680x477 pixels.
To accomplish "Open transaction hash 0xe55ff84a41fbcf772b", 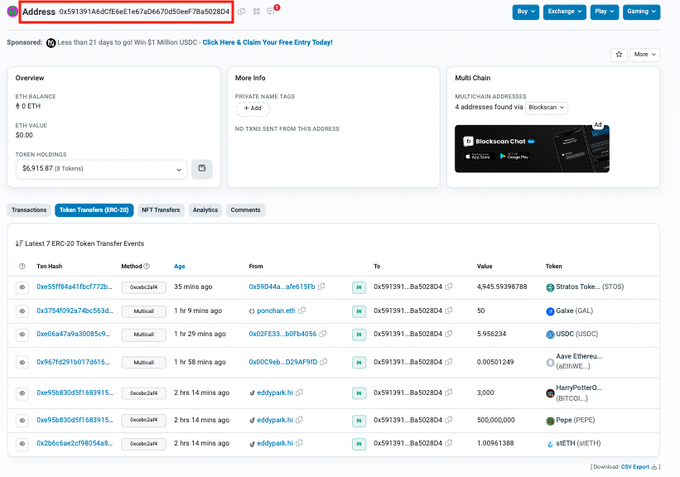I will point(74,287).
